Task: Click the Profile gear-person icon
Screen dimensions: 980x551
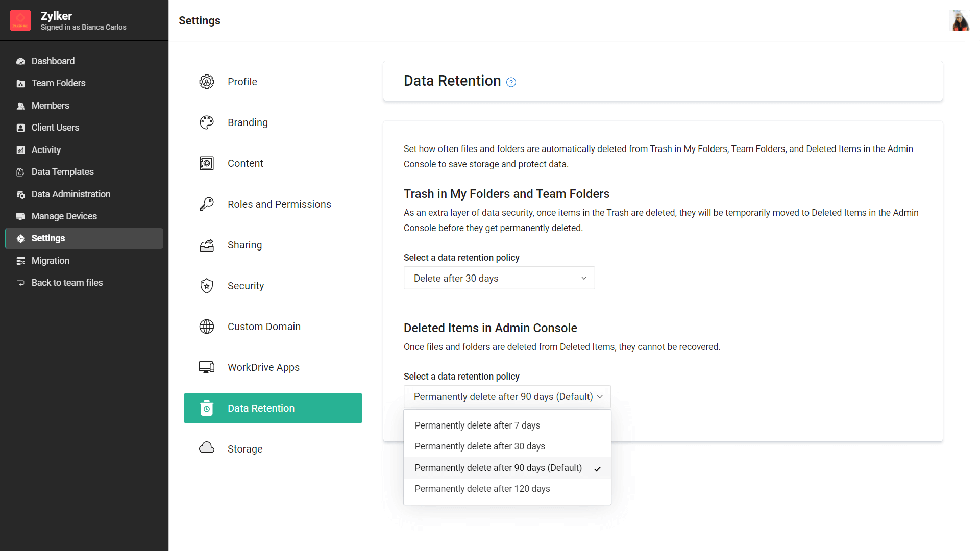Action: (207, 82)
